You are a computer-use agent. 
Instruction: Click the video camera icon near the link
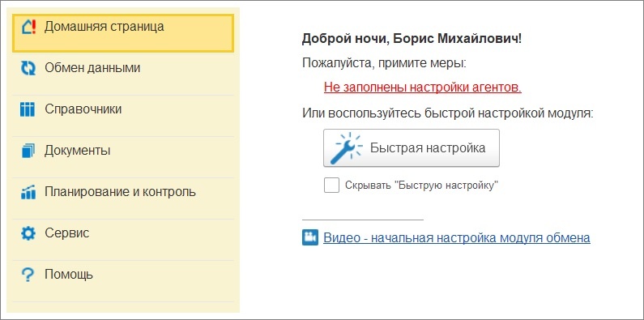pos(310,237)
